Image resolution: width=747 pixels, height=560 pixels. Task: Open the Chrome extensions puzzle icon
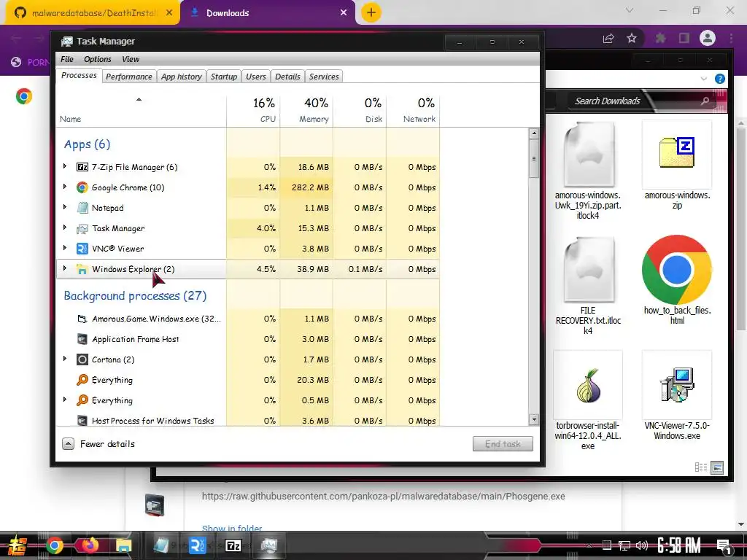coord(660,38)
